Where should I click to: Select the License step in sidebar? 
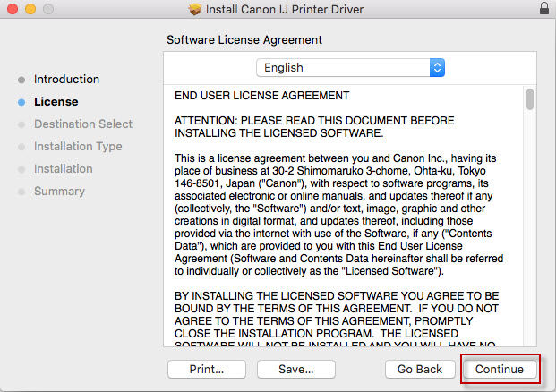(56, 102)
